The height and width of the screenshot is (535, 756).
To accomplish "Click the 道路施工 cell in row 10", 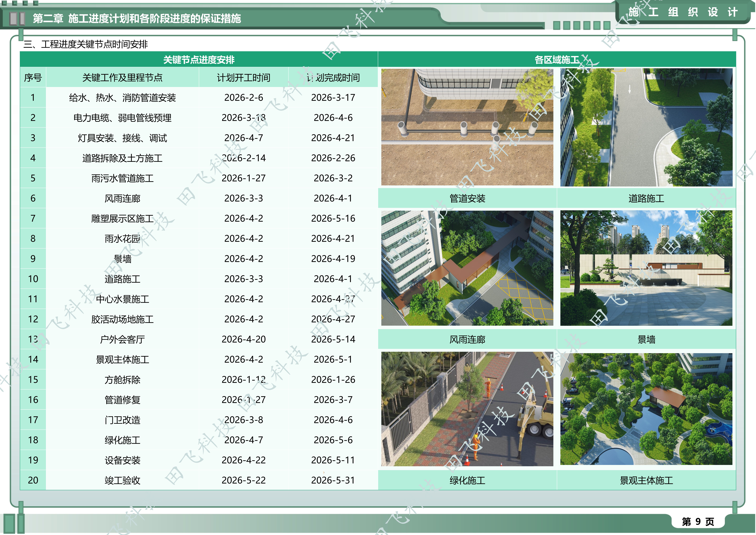I will (x=123, y=279).
